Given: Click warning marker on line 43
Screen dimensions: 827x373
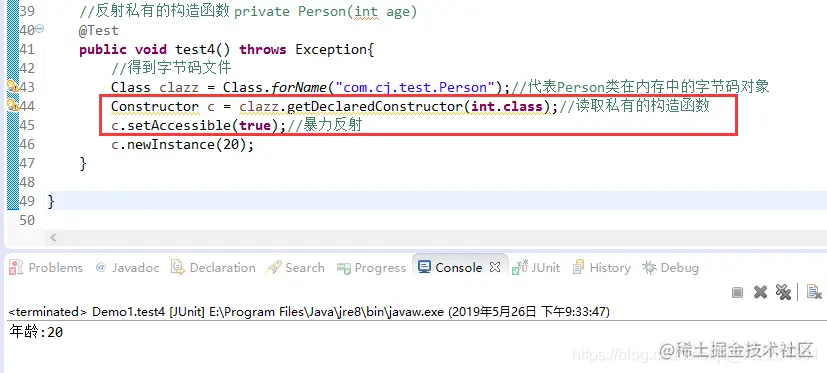Looking at the screenshot, I should pos(13,87).
